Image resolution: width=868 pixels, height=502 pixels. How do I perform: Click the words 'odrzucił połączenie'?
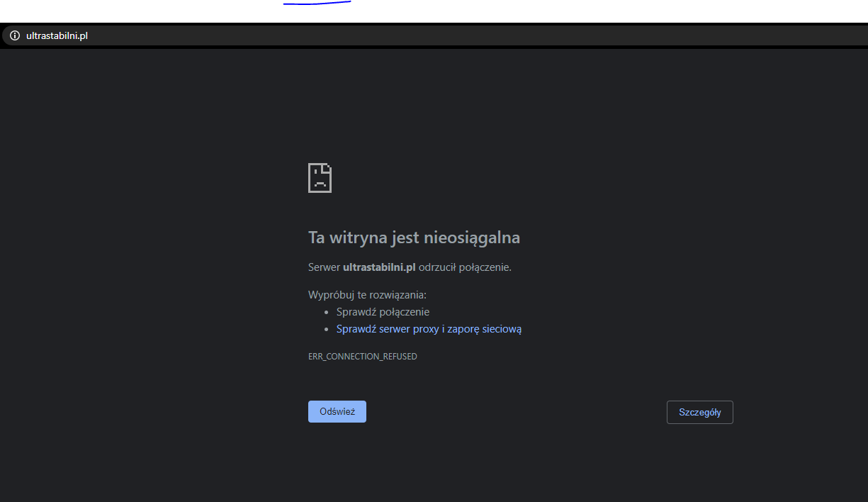[465, 267]
